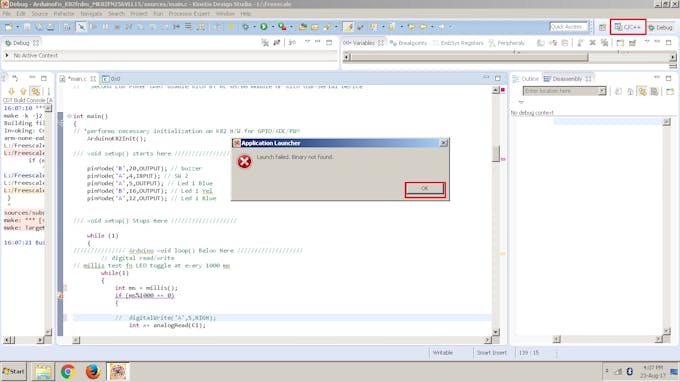Click the Save toolbar icon

coord(27,27)
